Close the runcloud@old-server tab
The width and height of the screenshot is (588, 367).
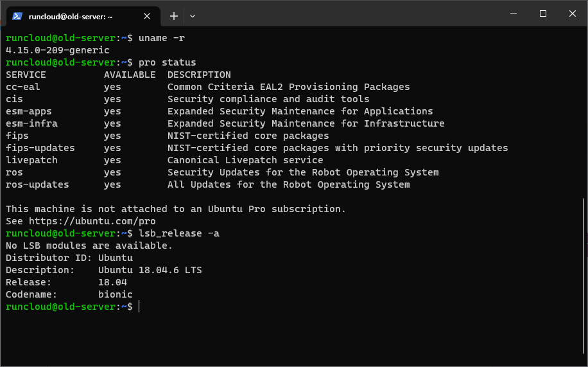pyautogui.click(x=147, y=16)
